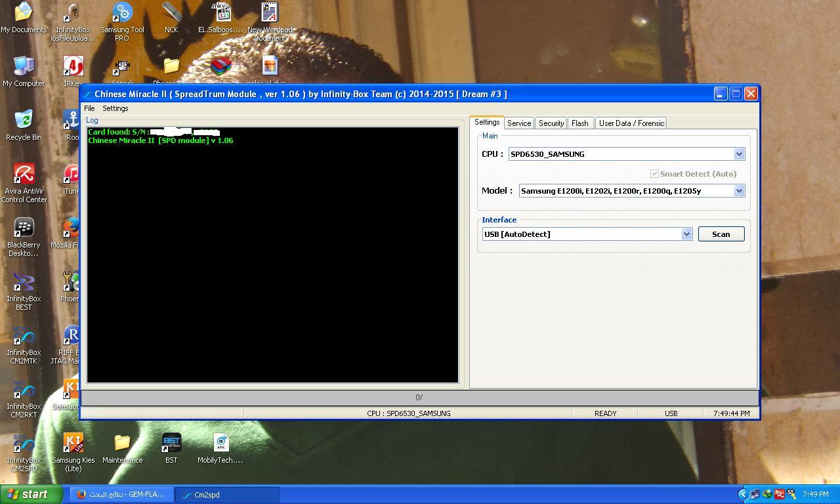Image resolution: width=840 pixels, height=504 pixels.
Task: Launch iTunes desktop shortcut
Action: (72, 179)
